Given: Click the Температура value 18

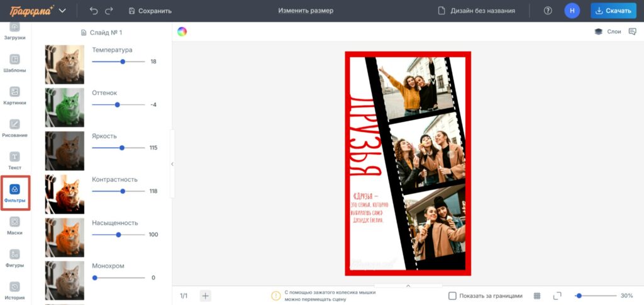Looking at the screenshot, I should [153, 62].
